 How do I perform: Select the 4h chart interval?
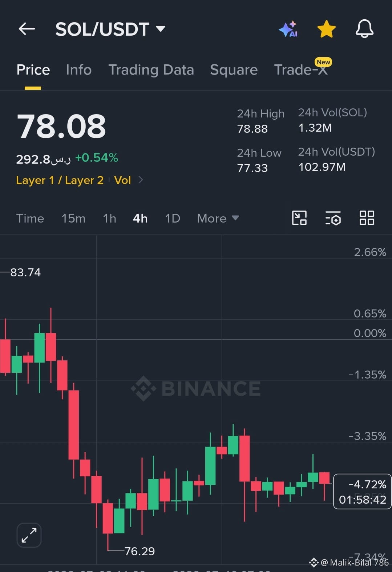click(x=140, y=218)
